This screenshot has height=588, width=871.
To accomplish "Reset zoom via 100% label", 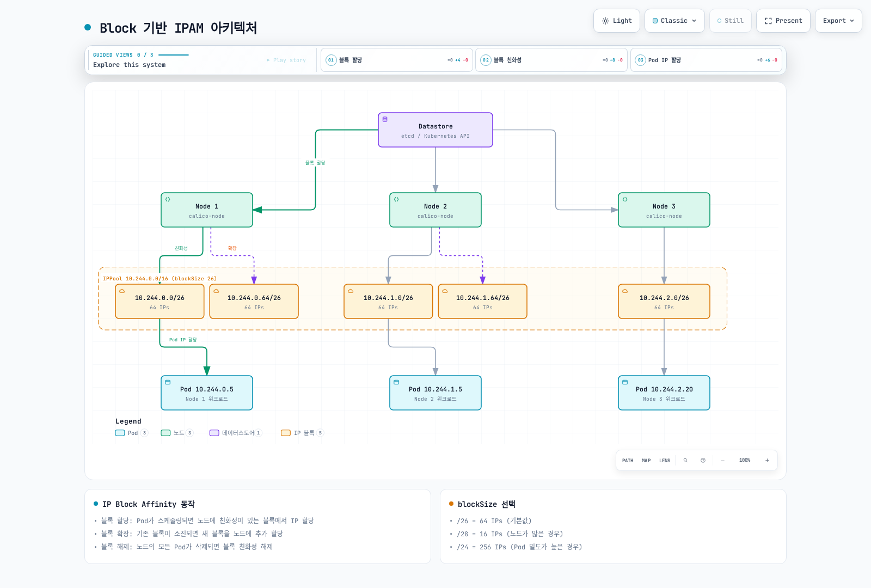I will pyautogui.click(x=745, y=461).
